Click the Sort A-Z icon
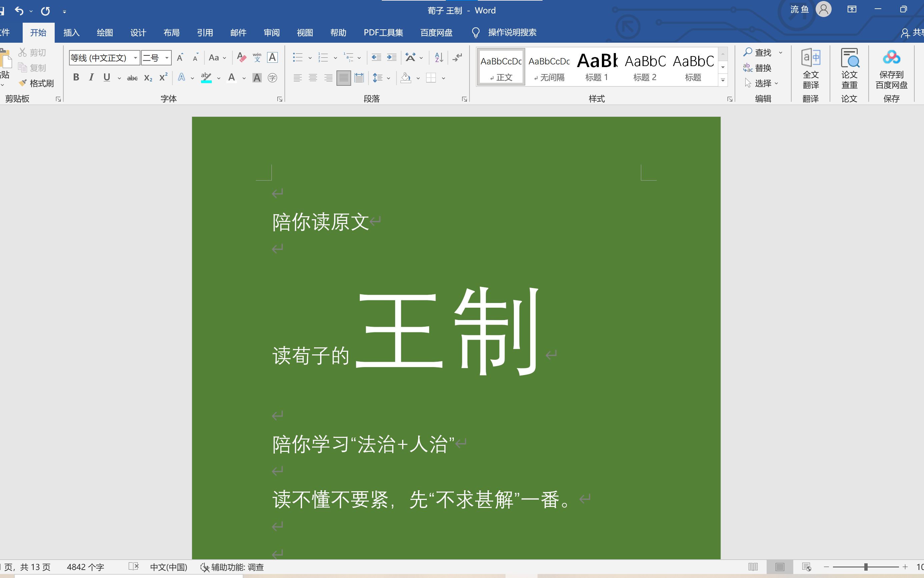This screenshot has height=578, width=924. [x=439, y=58]
